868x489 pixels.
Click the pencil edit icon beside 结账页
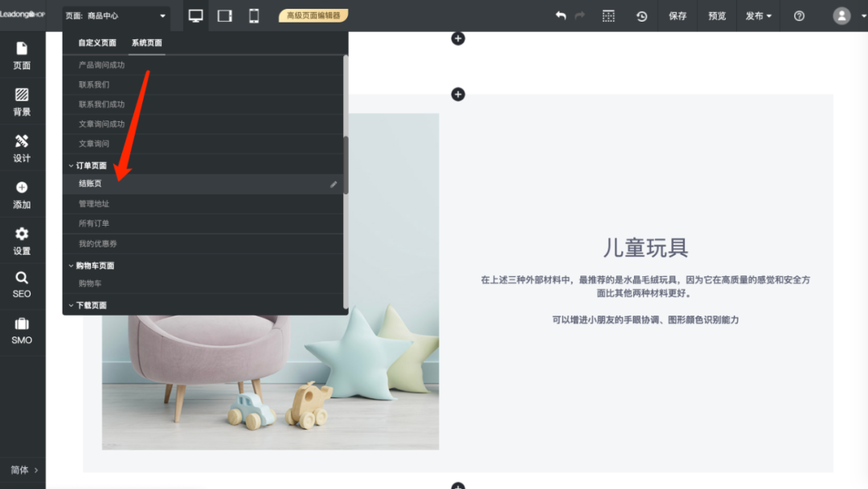(334, 183)
